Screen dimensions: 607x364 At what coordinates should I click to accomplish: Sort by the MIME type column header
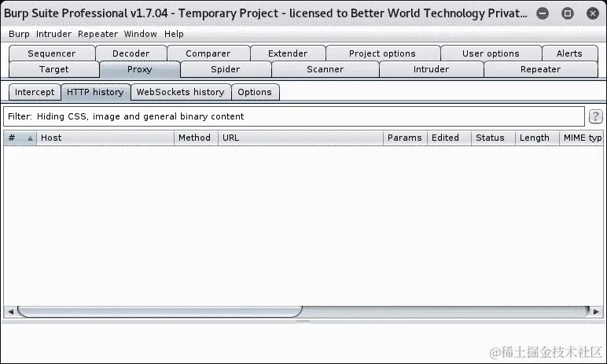coord(582,138)
